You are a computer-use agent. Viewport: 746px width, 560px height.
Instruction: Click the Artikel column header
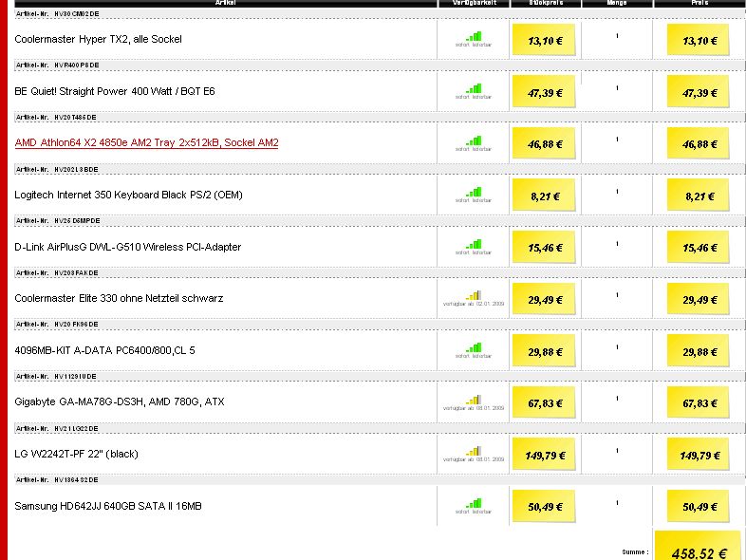tap(226, 3)
